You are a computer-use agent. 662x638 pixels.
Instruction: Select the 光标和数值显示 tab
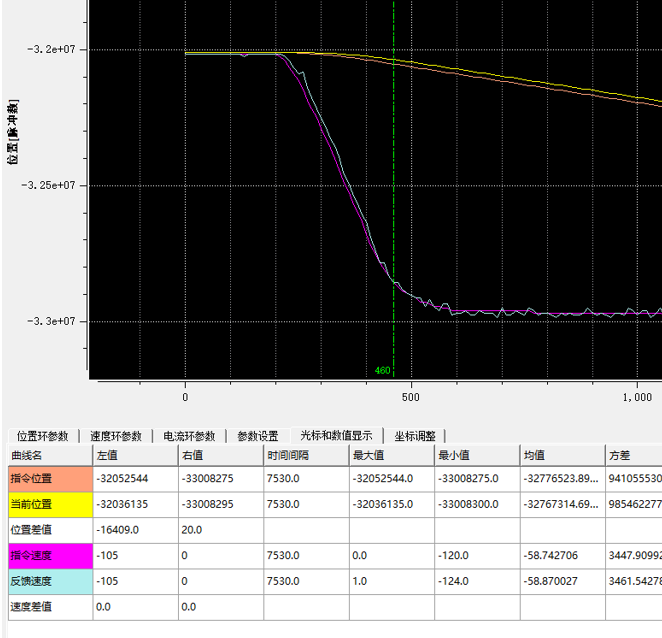(336, 435)
